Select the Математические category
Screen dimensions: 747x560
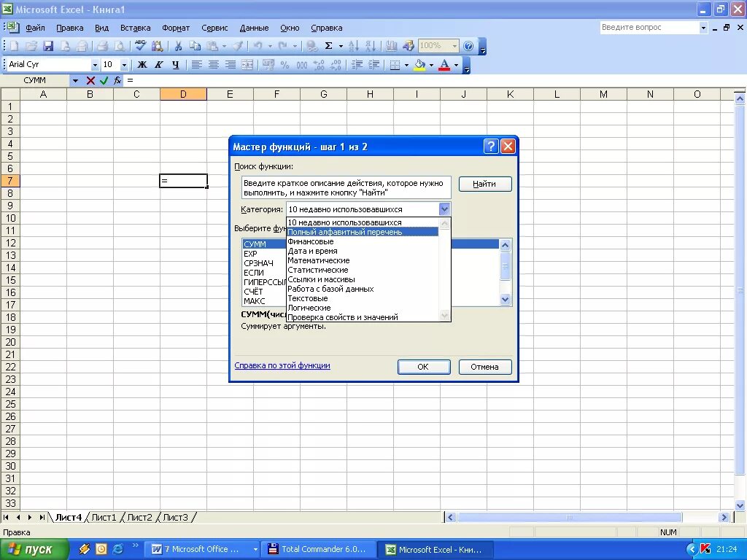(x=362, y=260)
